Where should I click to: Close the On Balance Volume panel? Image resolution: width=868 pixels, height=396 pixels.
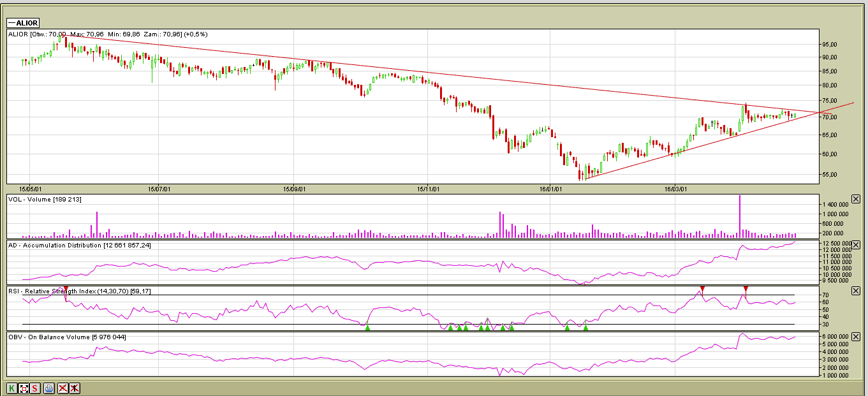pos(856,336)
